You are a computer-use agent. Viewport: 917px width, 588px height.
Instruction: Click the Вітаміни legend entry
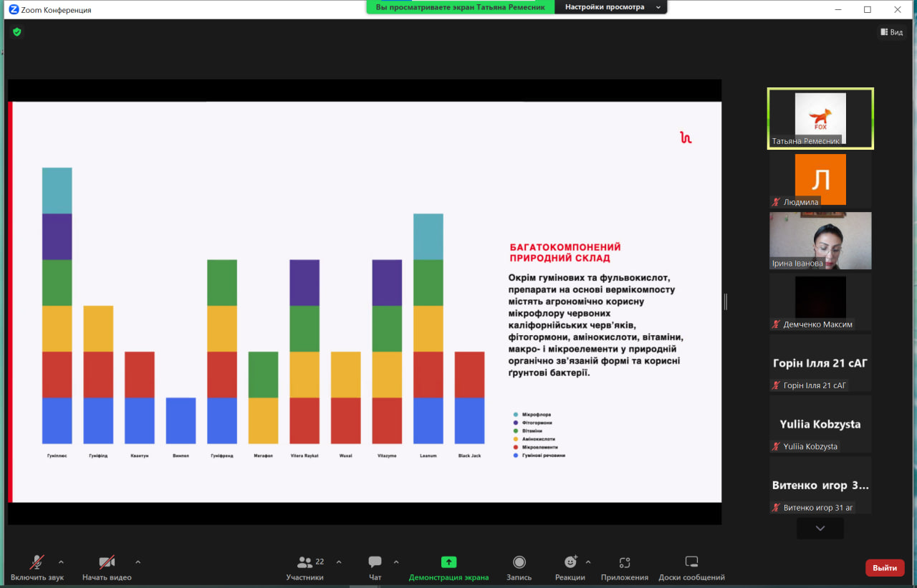pos(529,431)
